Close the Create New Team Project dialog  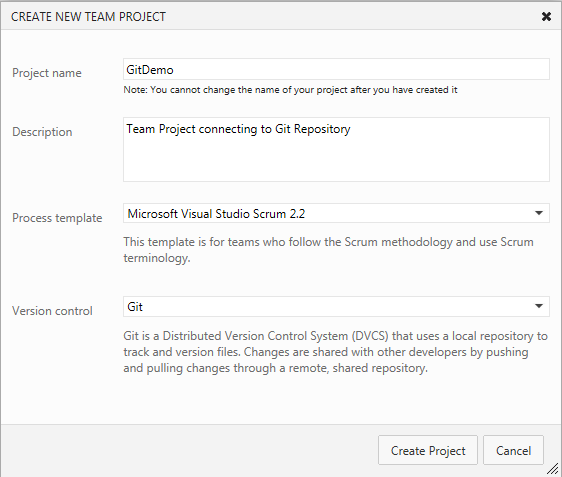pyautogui.click(x=546, y=16)
